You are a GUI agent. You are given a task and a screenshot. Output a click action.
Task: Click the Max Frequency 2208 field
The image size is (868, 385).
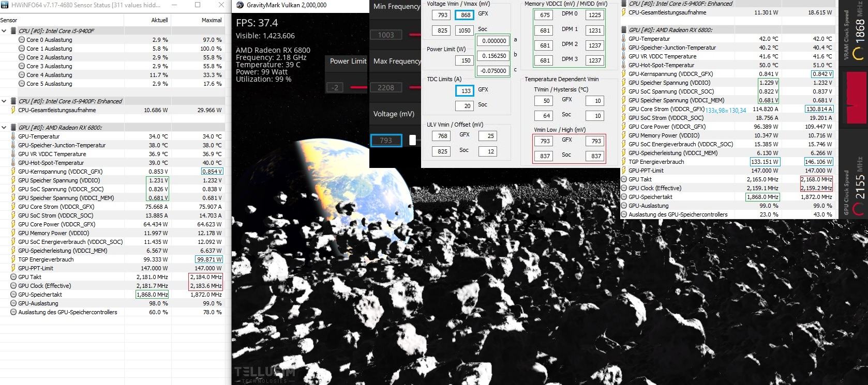point(386,87)
